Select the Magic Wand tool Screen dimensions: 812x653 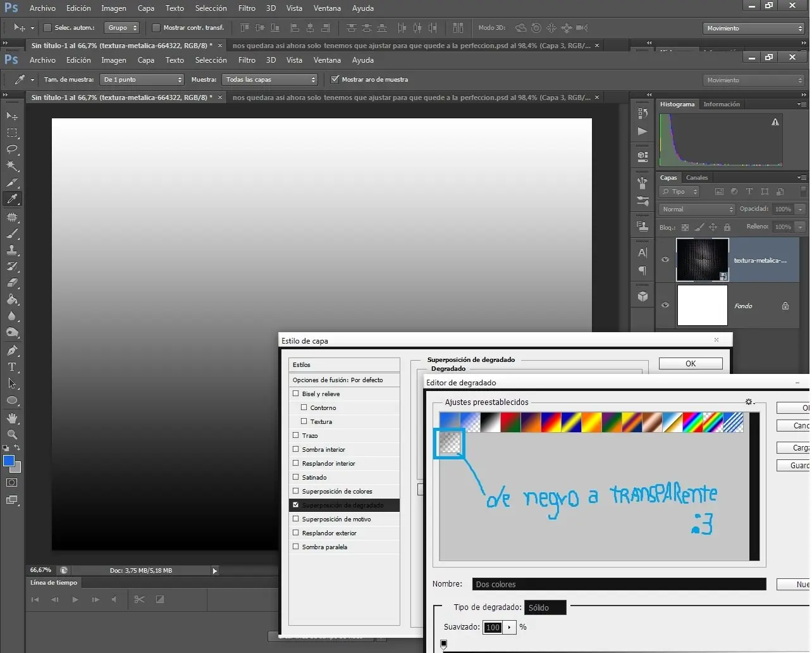click(x=12, y=166)
